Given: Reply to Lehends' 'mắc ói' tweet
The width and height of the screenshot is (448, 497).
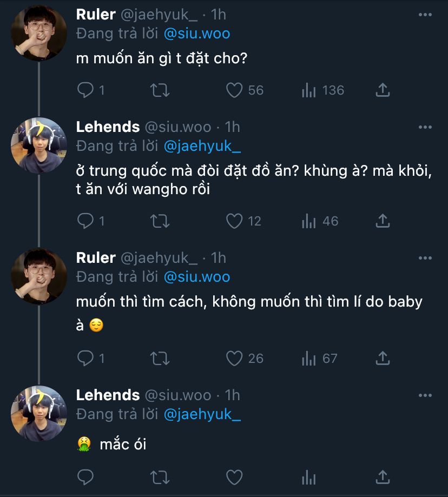Looking at the screenshot, I should [x=85, y=477].
